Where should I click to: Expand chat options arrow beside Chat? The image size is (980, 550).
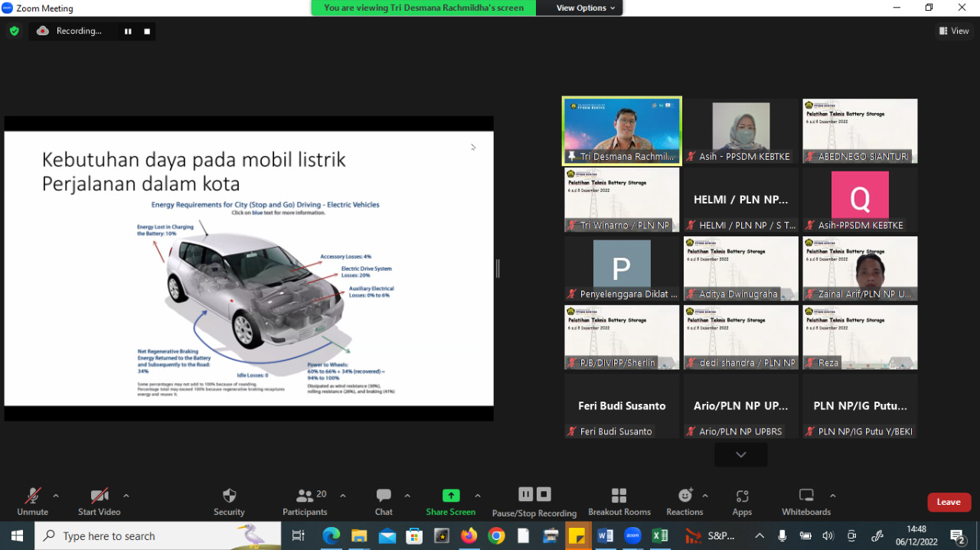click(x=407, y=496)
